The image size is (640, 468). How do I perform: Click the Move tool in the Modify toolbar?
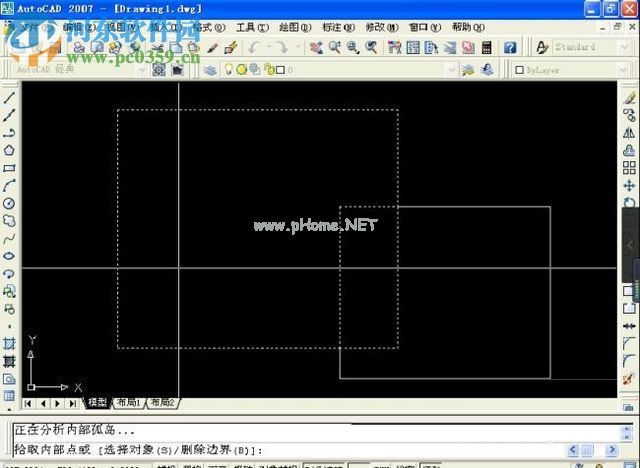pos(629,185)
